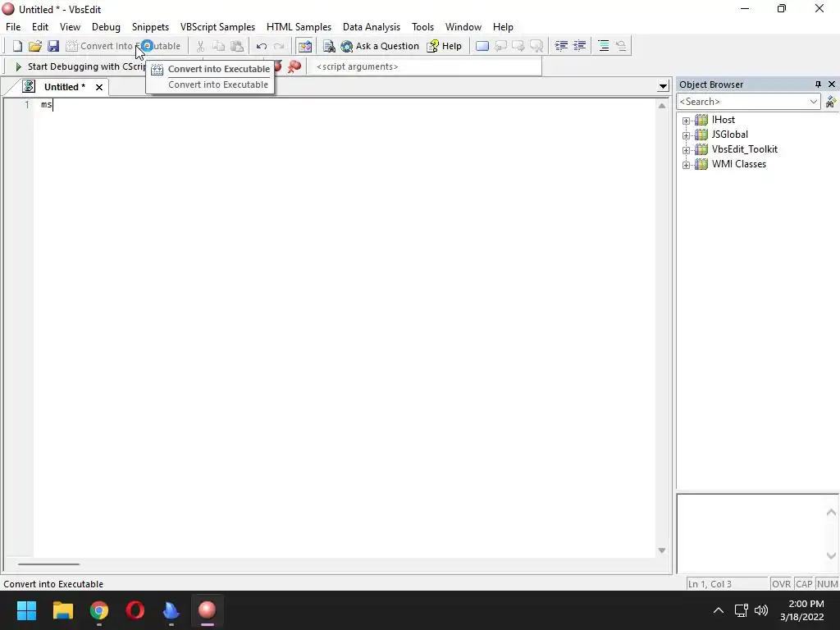Increase indent of selected lines

click(580, 46)
